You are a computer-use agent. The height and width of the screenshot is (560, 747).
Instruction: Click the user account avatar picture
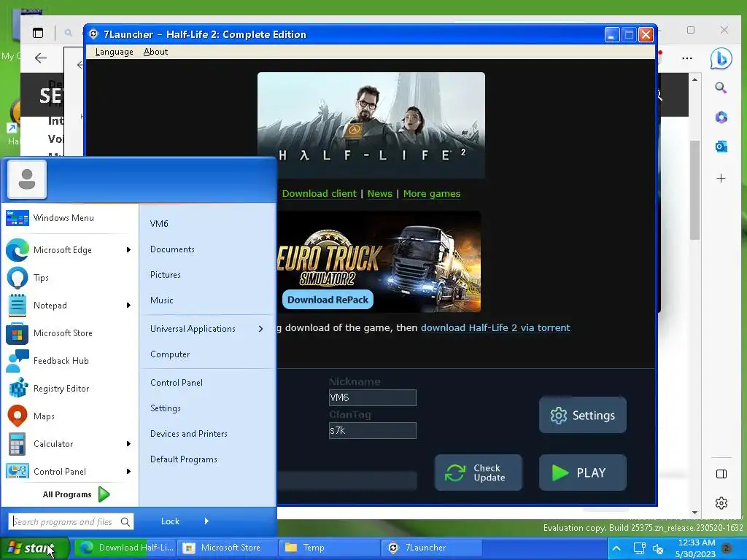(x=27, y=179)
